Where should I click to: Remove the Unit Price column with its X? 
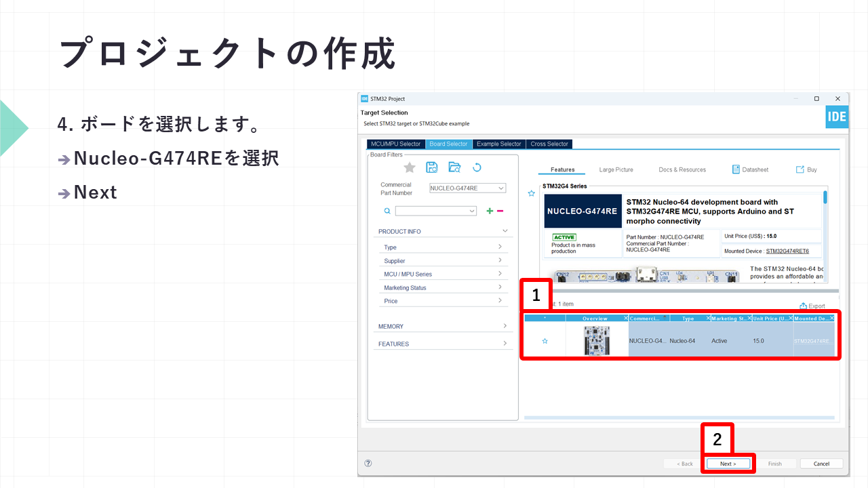coord(791,318)
